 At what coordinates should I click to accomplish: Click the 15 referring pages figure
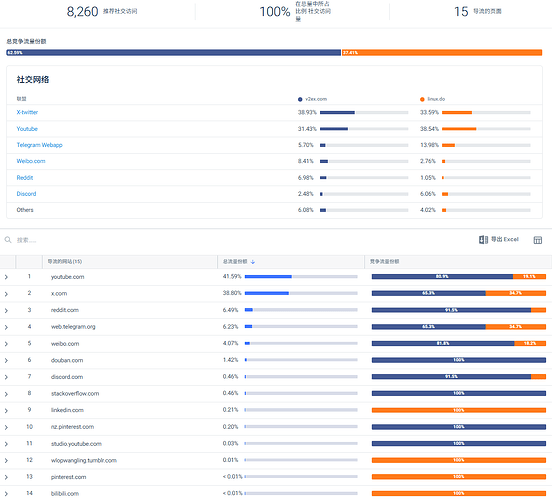click(461, 12)
